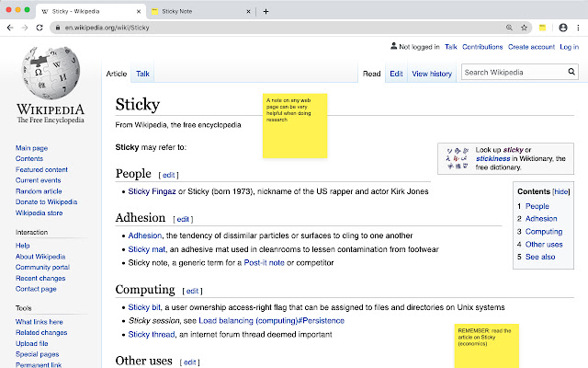The width and height of the screenshot is (588, 368).
Task: Click the Not logged in user icon
Action: coord(393,46)
